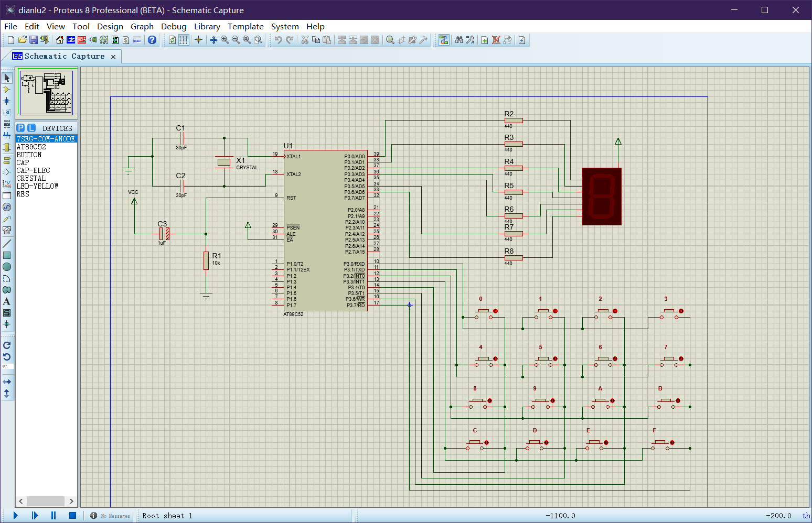812x523 pixels.
Task: Toggle the wire autorouter icon
Action: pyautogui.click(x=444, y=40)
